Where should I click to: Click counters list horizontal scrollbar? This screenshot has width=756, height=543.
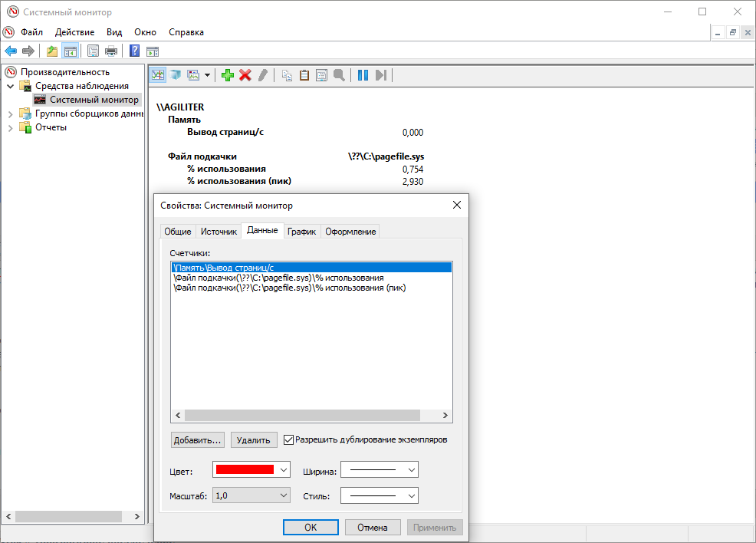pyautogui.click(x=302, y=415)
